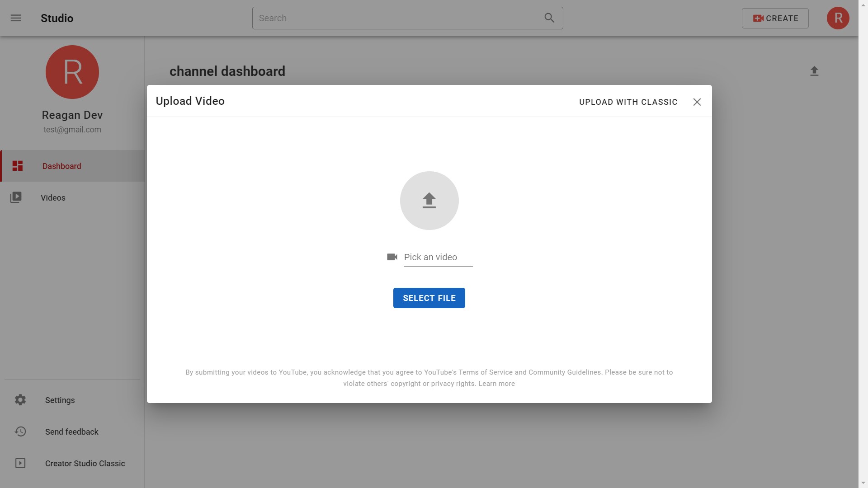Click the search magnifier icon
This screenshot has height=488, width=868.
pyautogui.click(x=549, y=18)
